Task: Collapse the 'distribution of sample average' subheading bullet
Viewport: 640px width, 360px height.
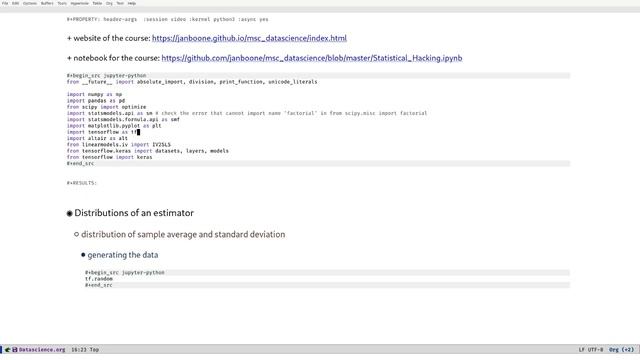Action: pos(76,234)
